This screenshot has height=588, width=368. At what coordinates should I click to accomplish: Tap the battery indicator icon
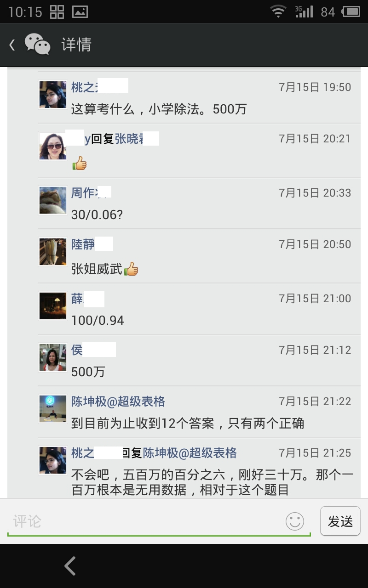(x=351, y=11)
